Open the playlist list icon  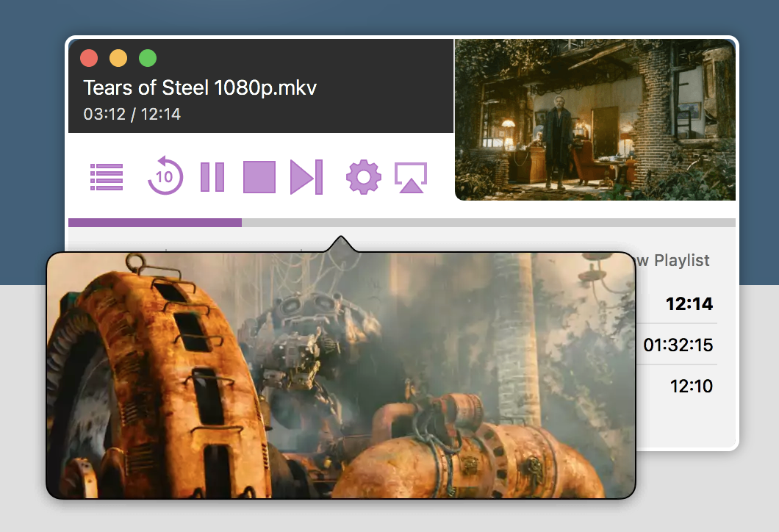tap(107, 177)
